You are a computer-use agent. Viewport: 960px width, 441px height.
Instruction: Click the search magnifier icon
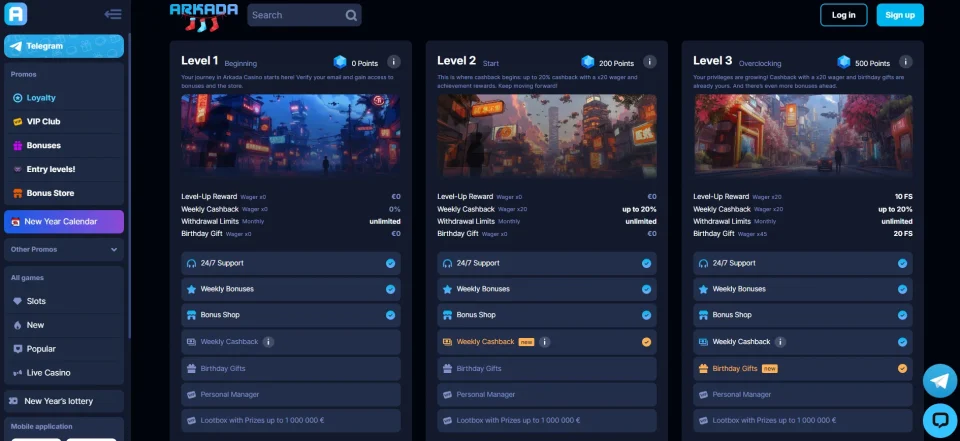[x=351, y=15]
